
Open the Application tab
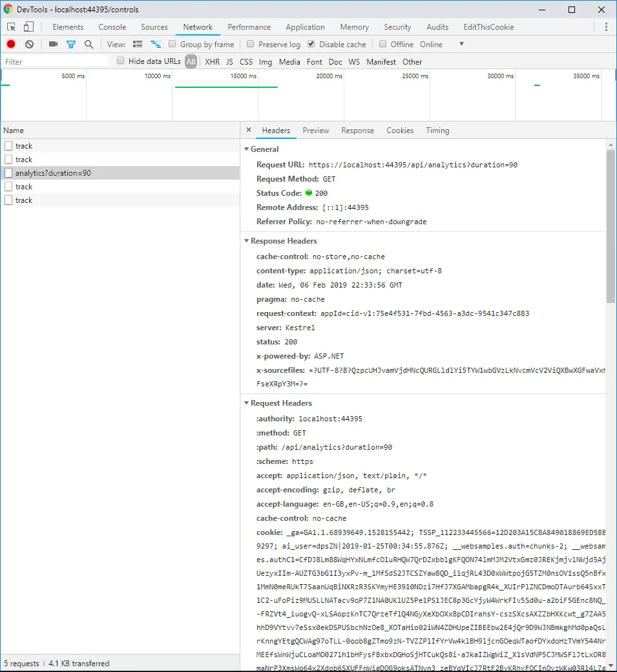(306, 27)
